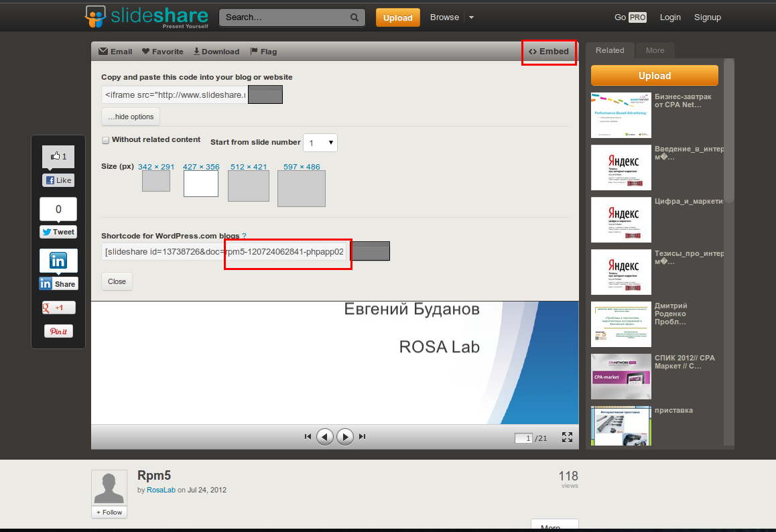Screen dimensions: 776x532
Task: Click the Tweet button
Action: [58, 232]
